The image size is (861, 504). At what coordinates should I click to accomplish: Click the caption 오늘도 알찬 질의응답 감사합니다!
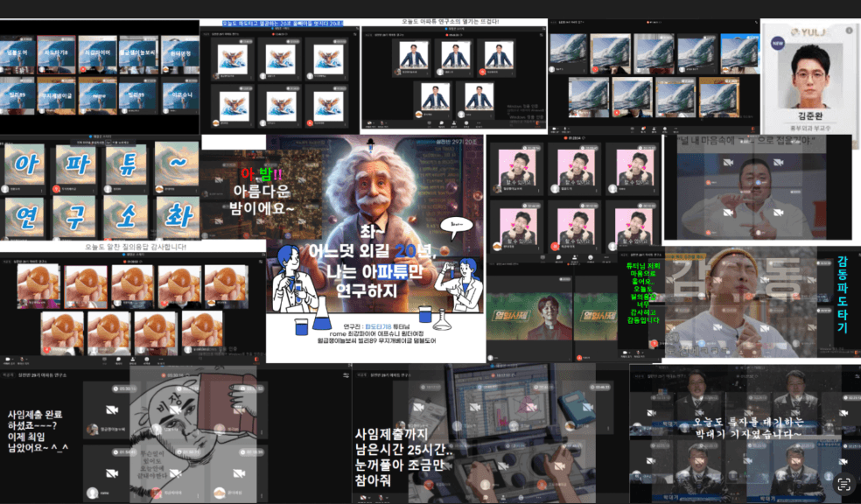pos(135,247)
